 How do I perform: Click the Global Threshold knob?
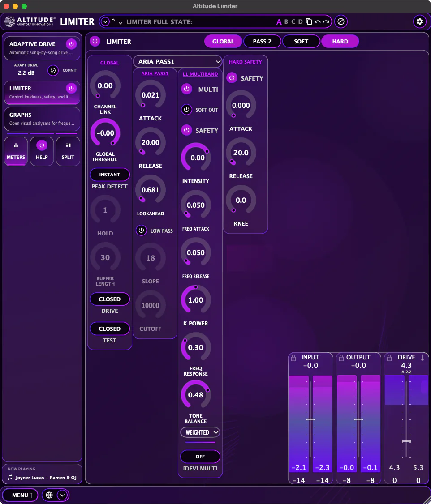tap(105, 133)
